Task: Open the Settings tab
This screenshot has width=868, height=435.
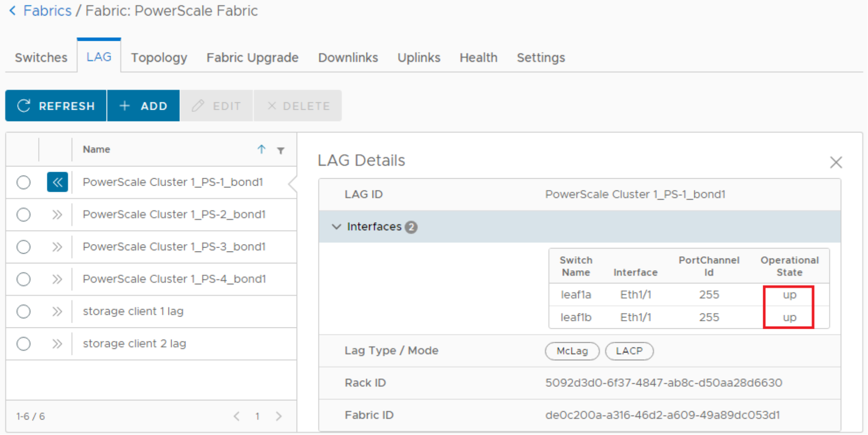Action: 541,58
